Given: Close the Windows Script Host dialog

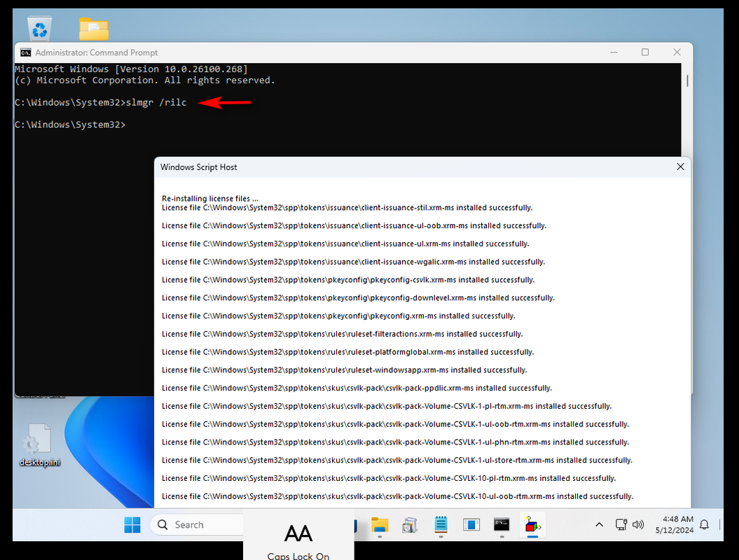Looking at the screenshot, I should tap(680, 167).
